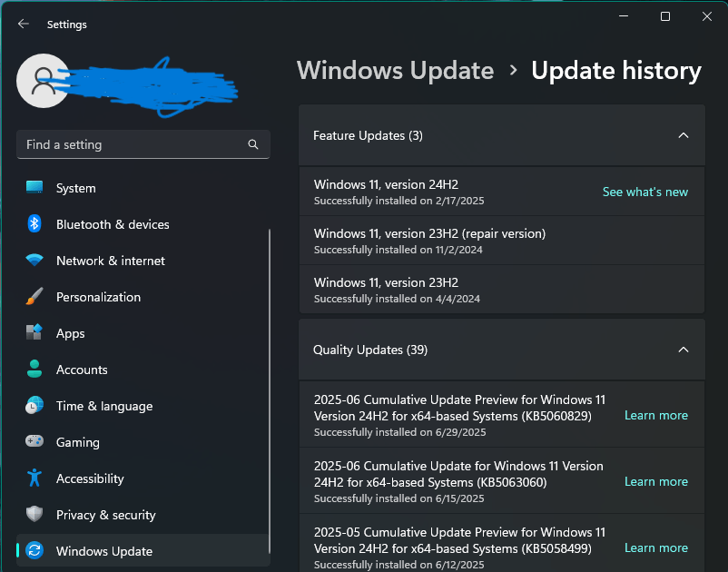This screenshot has width=728, height=572.
Task: Open Learn more for KB5060829
Action: coord(656,415)
